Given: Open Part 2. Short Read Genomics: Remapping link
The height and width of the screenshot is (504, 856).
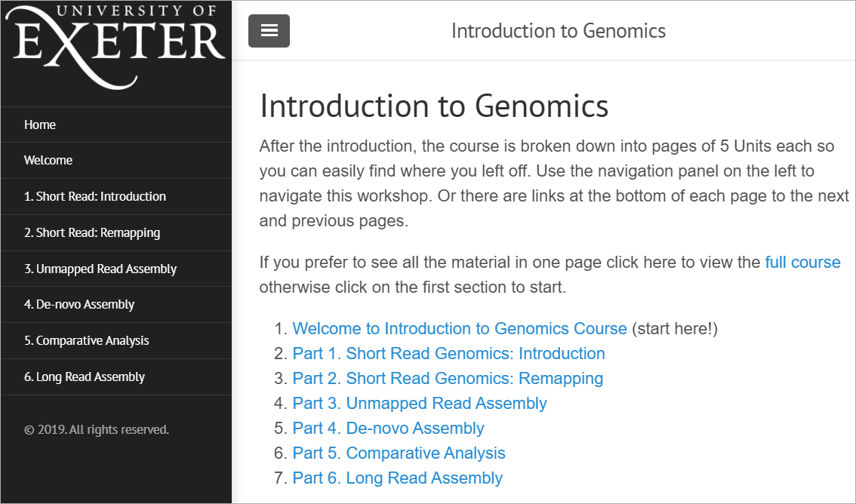Looking at the screenshot, I should click(448, 379).
